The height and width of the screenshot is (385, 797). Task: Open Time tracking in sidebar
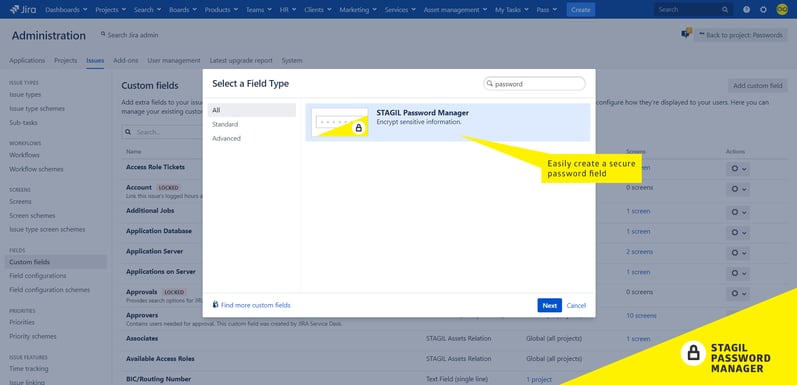tap(29, 369)
